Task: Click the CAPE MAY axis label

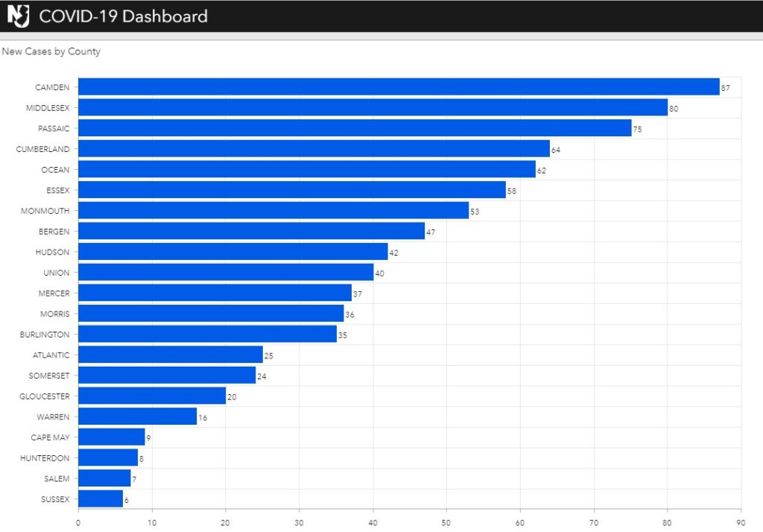Action: click(x=51, y=437)
